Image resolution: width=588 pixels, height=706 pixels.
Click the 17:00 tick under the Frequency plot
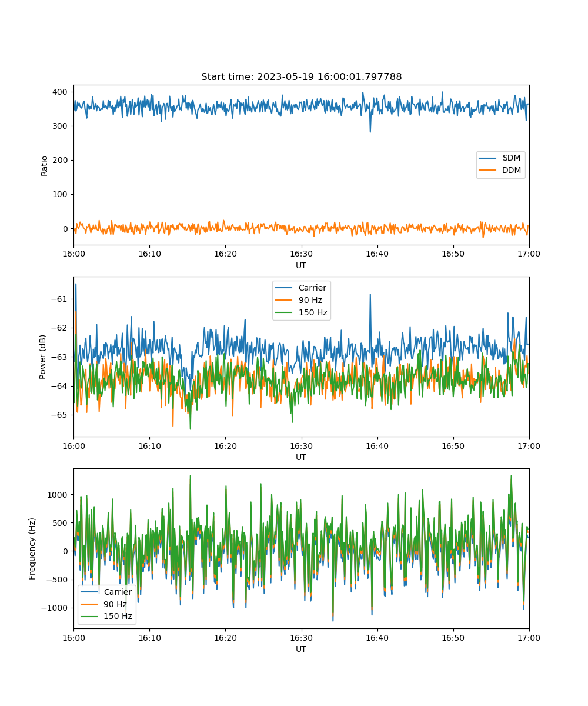529,637
